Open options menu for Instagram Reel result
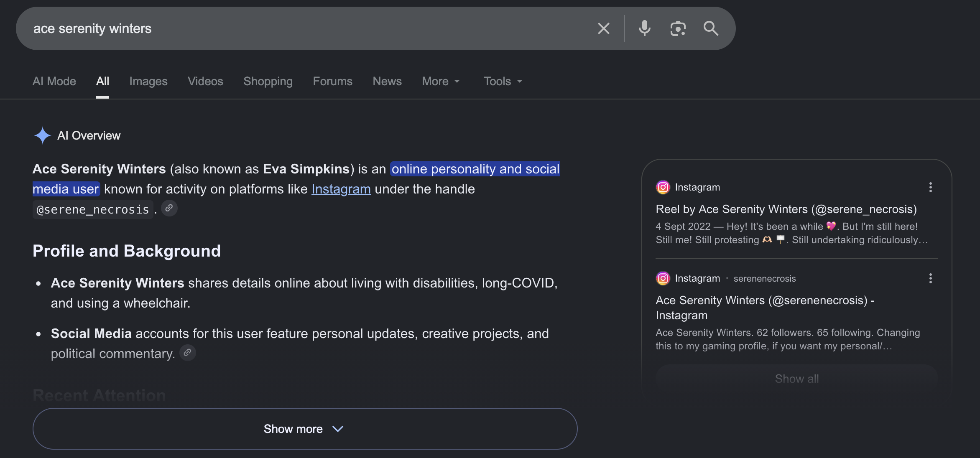 click(x=930, y=187)
